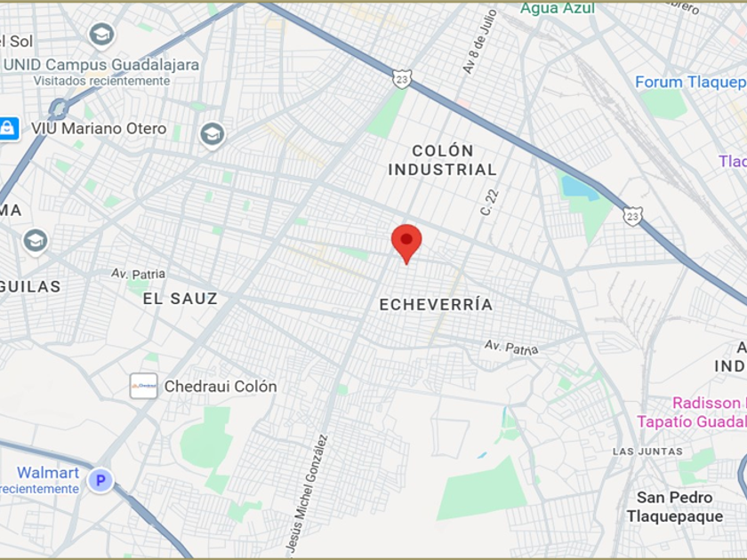The height and width of the screenshot is (560, 747).
Task: Select the Walmart place label
Action: pyautogui.click(x=48, y=472)
